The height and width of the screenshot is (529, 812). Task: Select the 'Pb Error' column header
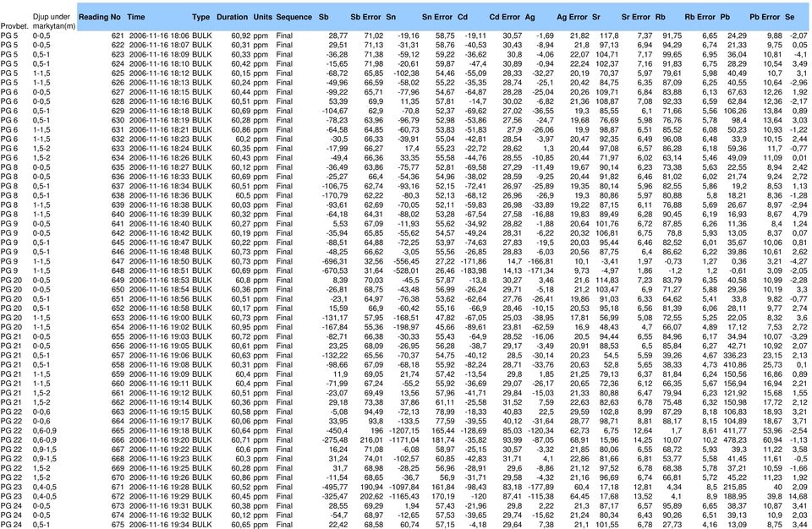click(x=765, y=17)
